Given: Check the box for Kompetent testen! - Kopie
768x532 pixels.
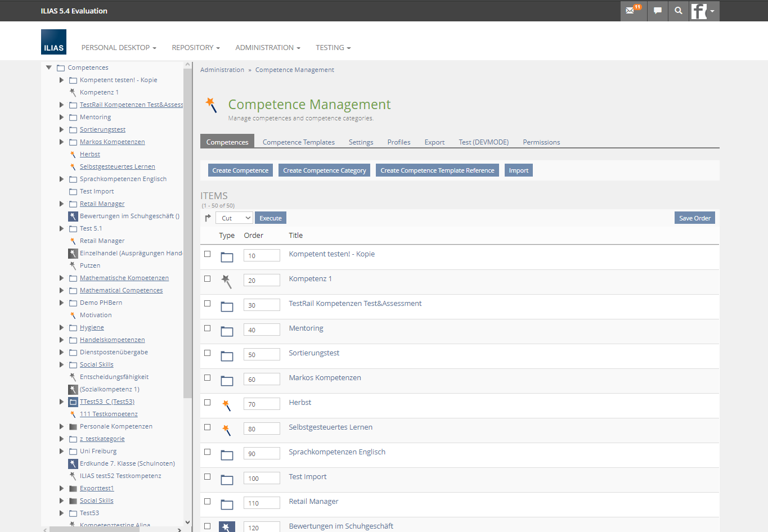Looking at the screenshot, I should (x=208, y=254).
